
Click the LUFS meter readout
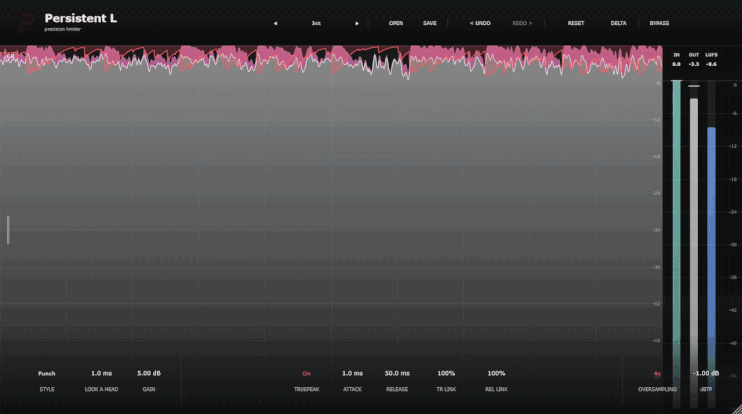[x=711, y=64]
